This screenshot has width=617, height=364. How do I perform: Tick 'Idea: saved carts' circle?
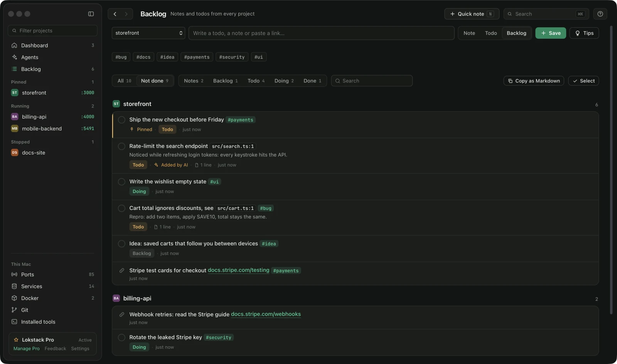[x=121, y=244]
